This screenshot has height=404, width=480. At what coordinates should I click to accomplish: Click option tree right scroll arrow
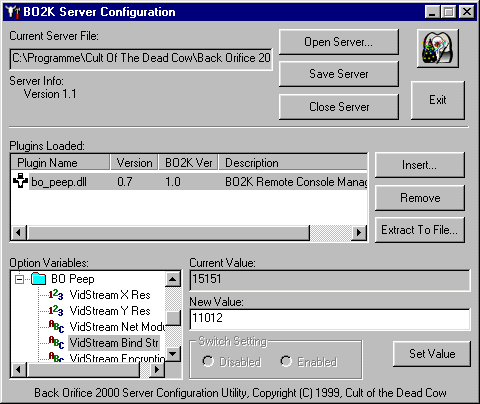pos(157,369)
